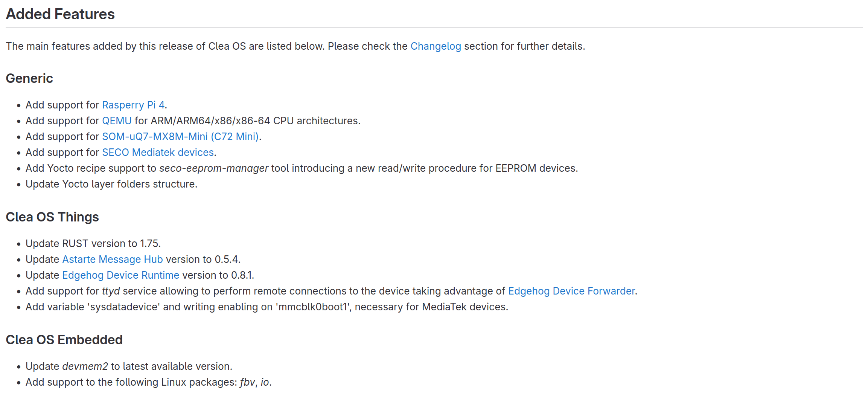868x406 pixels.
Task: Follow the Edgehog Device Forwarder link
Action: [571, 291]
